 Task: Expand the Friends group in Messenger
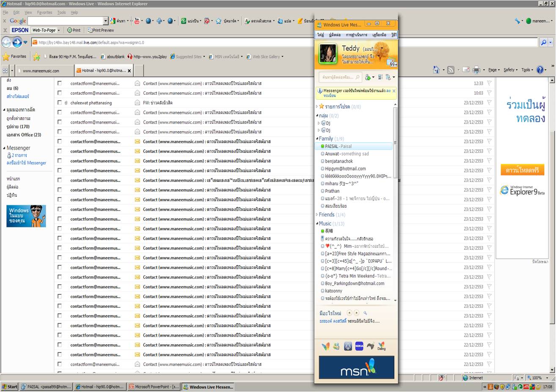317,214
